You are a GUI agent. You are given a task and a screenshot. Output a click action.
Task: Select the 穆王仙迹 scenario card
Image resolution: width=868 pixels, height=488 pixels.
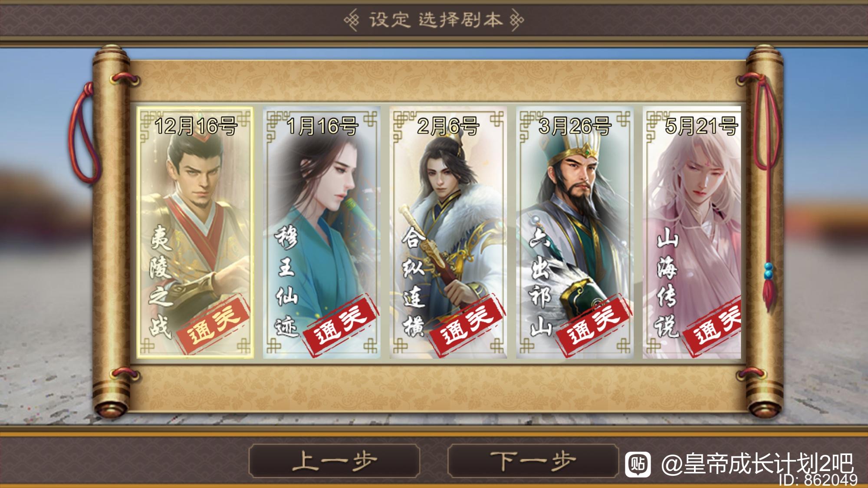[x=322, y=233]
